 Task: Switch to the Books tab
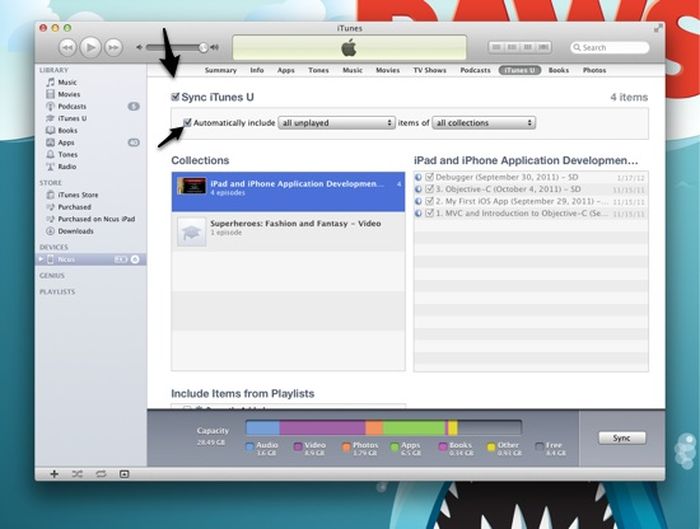click(558, 70)
